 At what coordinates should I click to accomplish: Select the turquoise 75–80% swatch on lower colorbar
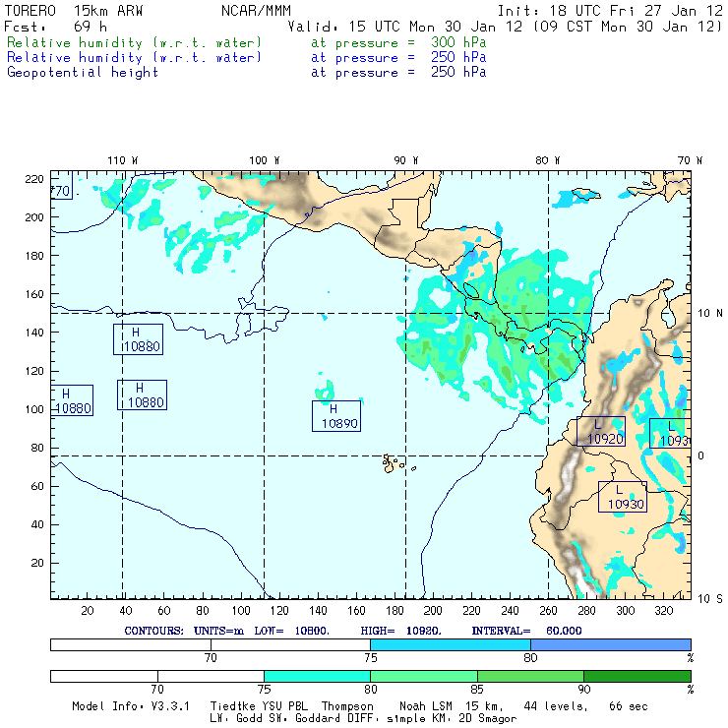(317, 676)
